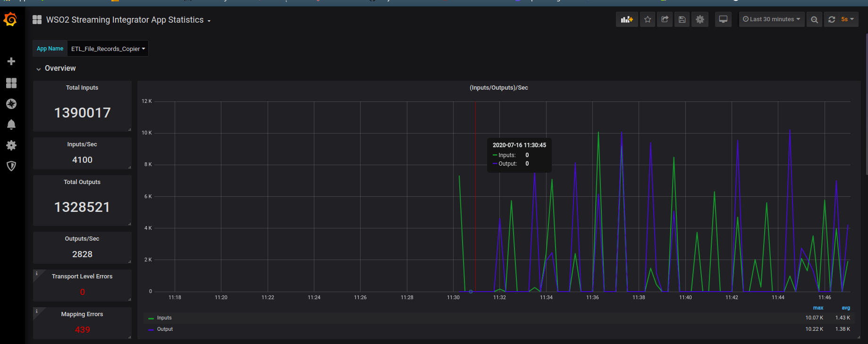The width and height of the screenshot is (868, 344).
Task: Click the page vertical scrollbar
Action: tap(866, 104)
